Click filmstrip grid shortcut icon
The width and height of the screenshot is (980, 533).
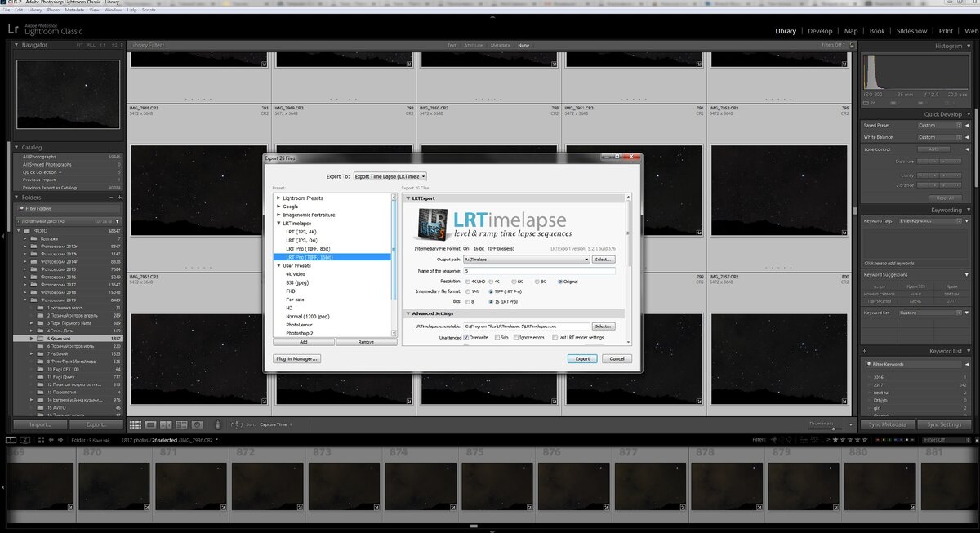tap(40, 440)
